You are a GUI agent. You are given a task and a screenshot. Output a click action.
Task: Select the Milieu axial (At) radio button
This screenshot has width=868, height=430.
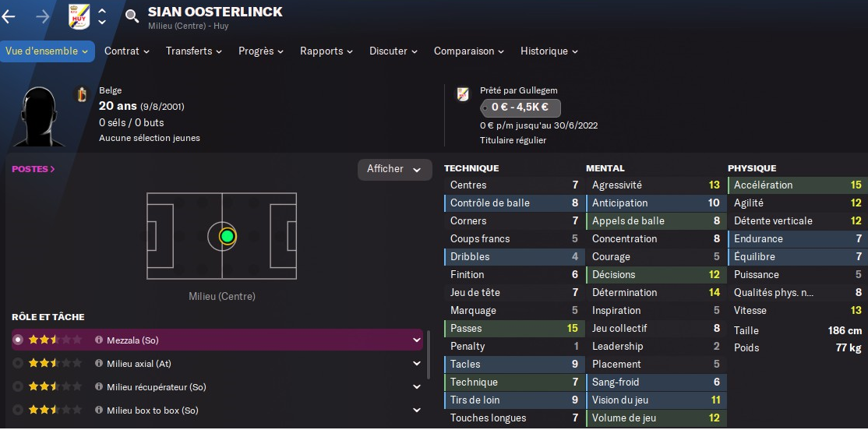18,364
